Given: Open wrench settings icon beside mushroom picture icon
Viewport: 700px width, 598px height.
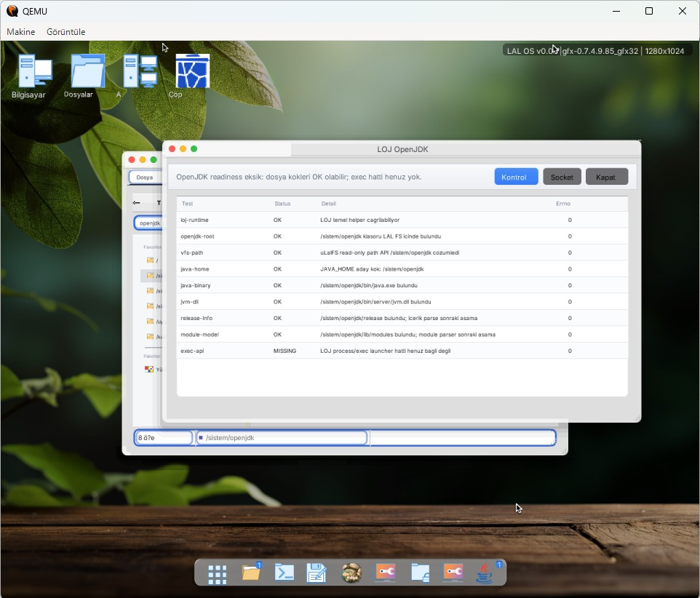Looking at the screenshot, I should [x=385, y=573].
